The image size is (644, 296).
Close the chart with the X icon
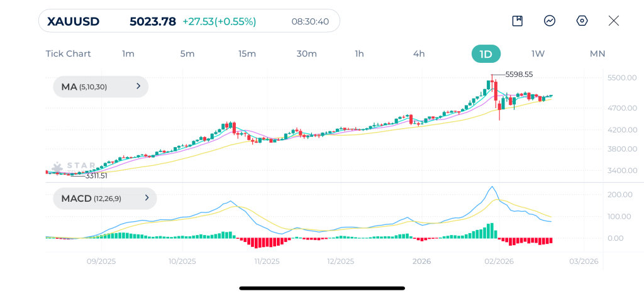614,21
